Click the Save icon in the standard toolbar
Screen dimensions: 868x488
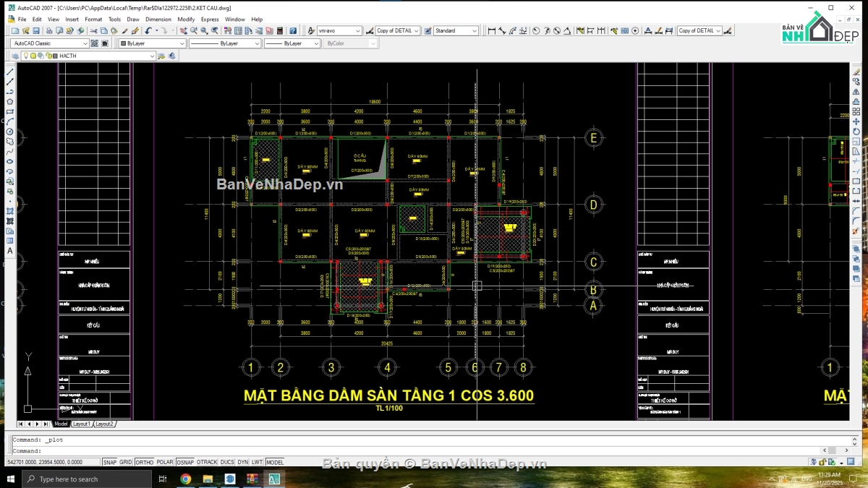[36, 31]
